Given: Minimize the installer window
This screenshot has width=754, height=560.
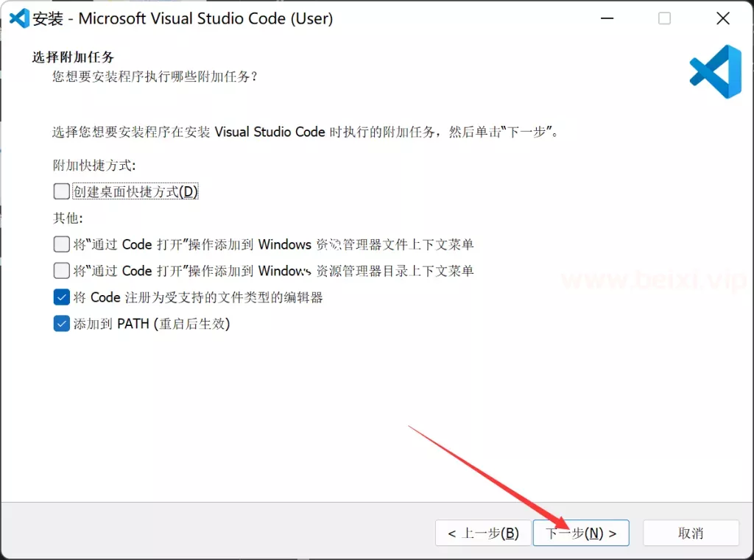Looking at the screenshot, I should pyautogui.click(x=607, y=18).
